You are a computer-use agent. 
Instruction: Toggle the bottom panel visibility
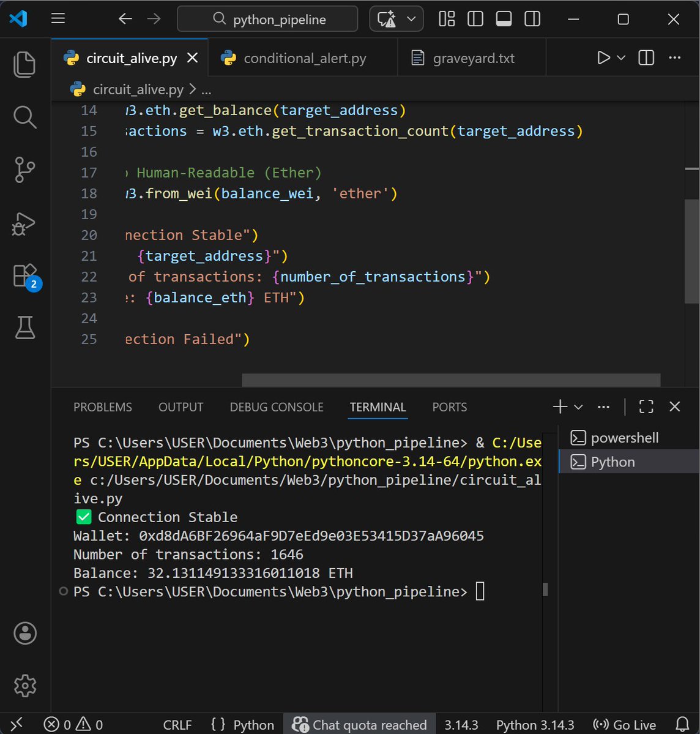click(504, 19)
